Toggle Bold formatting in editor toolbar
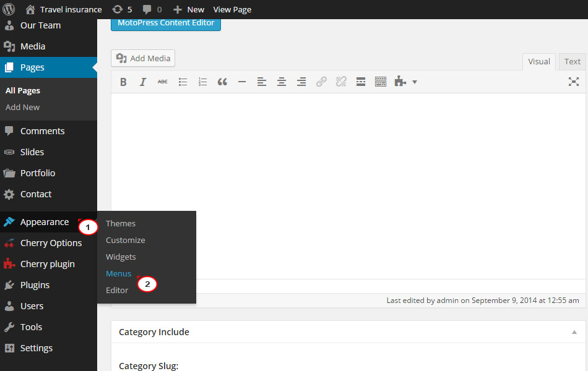This screenshot has height=371, width=588. (x=123, y=82)
